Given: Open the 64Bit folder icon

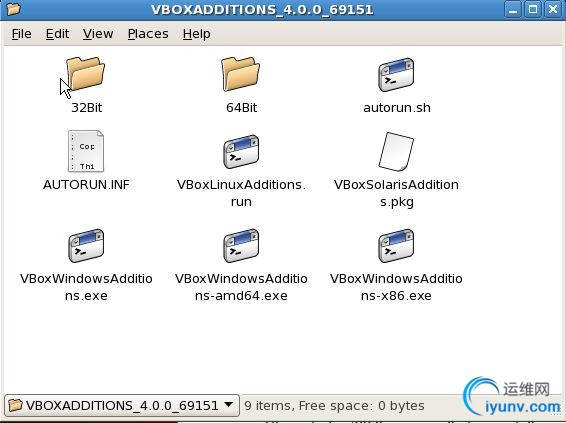Looking at the screenshot, I should click(241, 74).
